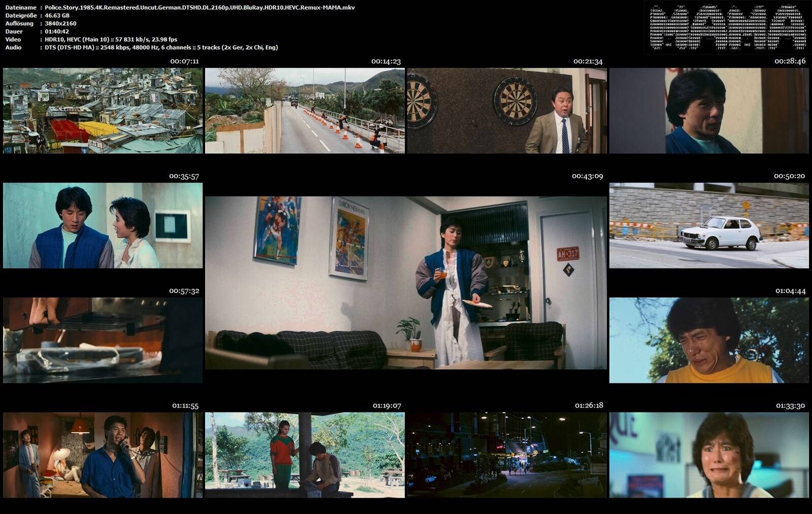812x514 pixels.
Task: Click the Audio label in the info header
Action: tap(13, 47)
